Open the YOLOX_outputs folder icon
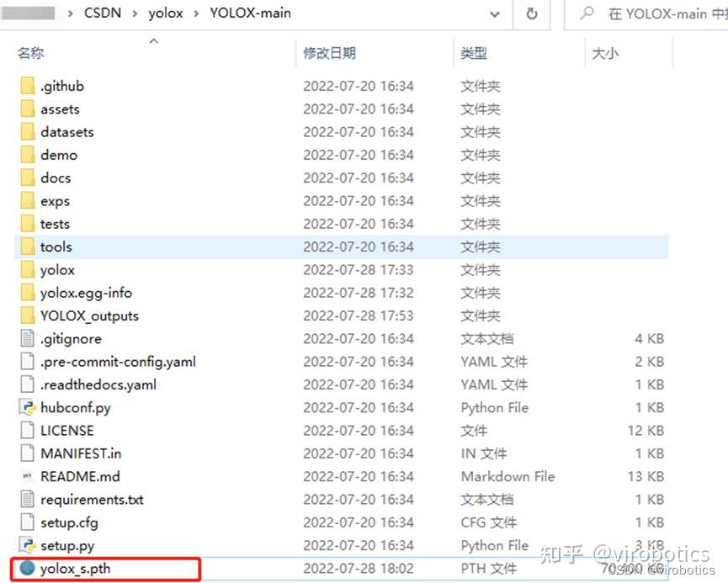728x583 pixels. (26, 315)
